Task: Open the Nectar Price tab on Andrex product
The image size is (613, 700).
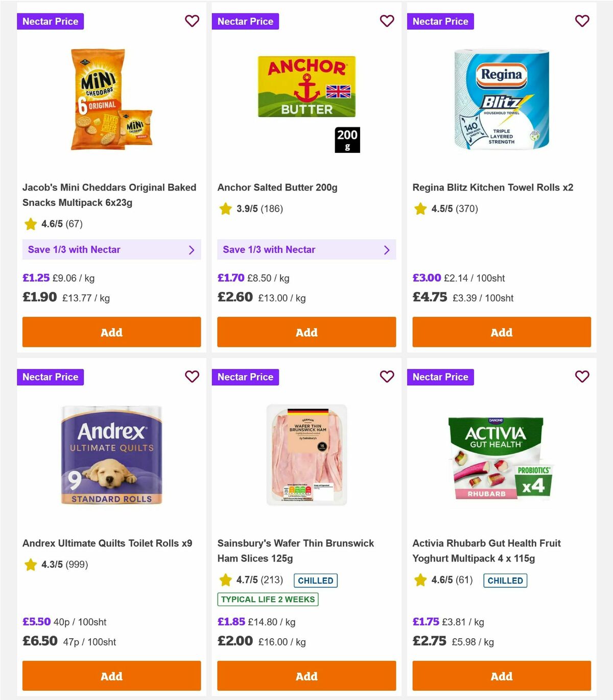Action: (51, 377)
